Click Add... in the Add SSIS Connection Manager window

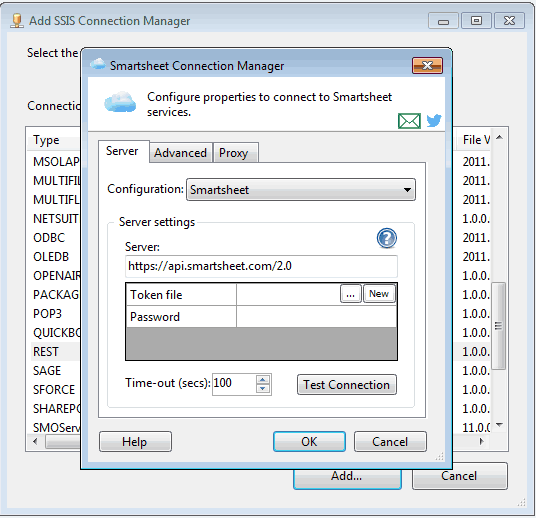pyautogui.click(x=347, y=479)
